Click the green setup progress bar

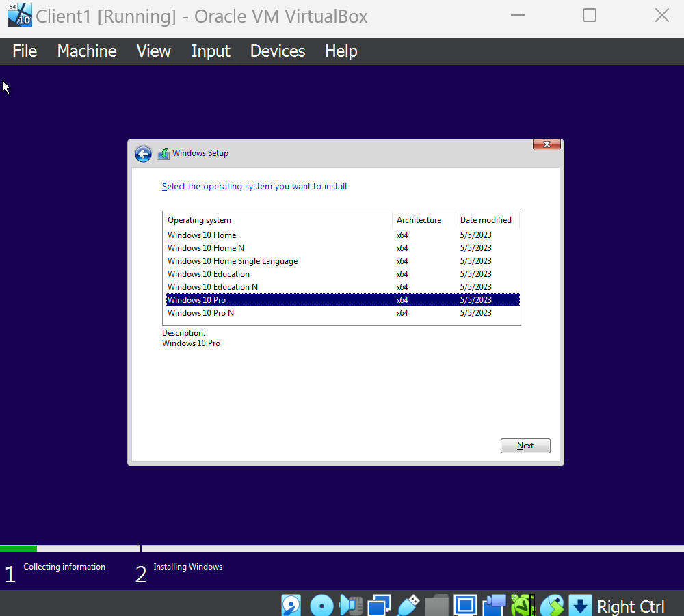pyautogui.click(x=18, y=548)
